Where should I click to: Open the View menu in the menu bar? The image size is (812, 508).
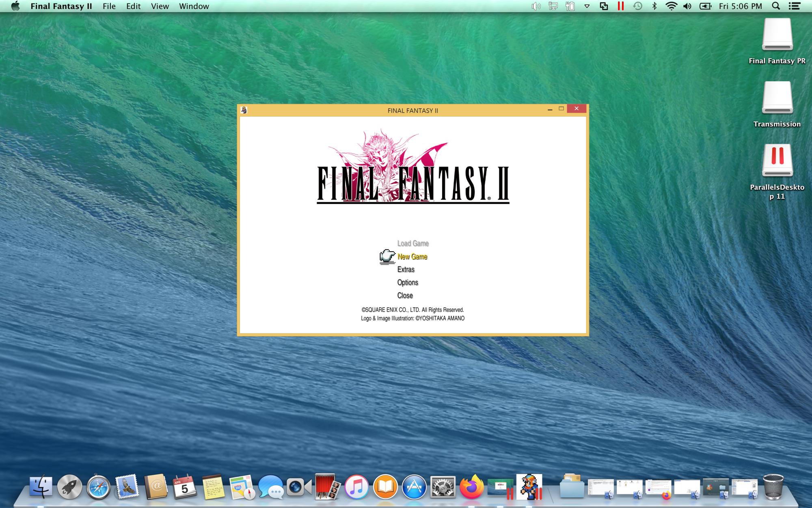(x=160, y=6)
